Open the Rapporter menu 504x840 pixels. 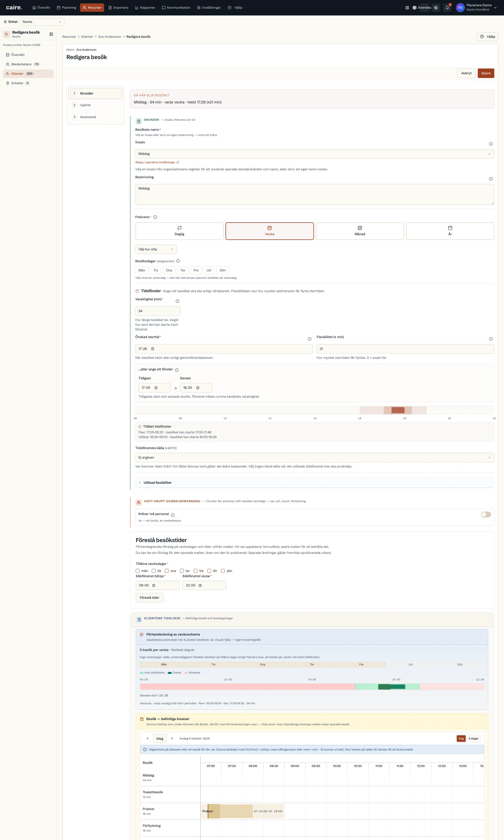tap(145, 7)
